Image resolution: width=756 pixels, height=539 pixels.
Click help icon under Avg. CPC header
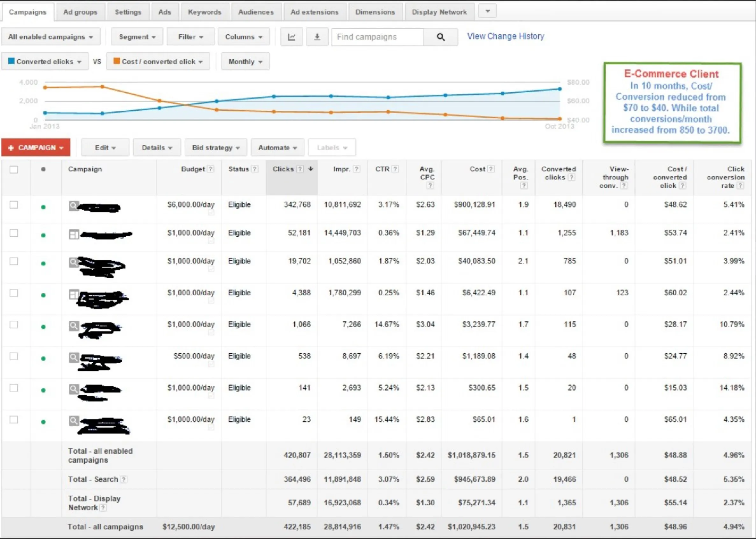coord(430,185)
